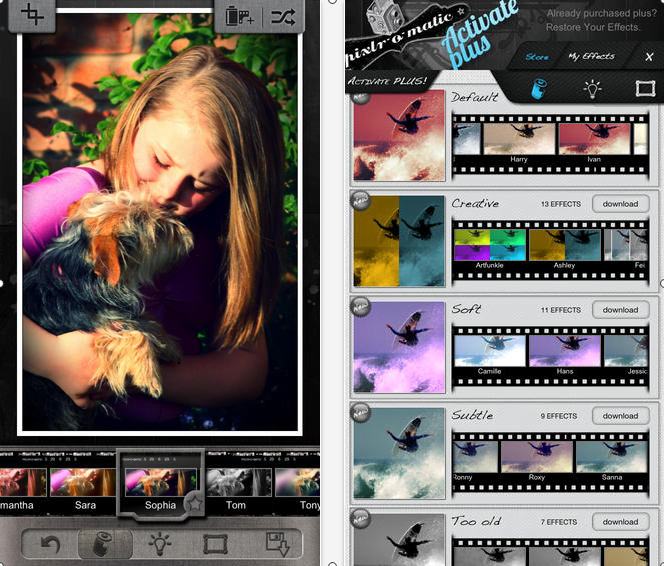Open the Subtle pack large preview image

coord(399,453)
